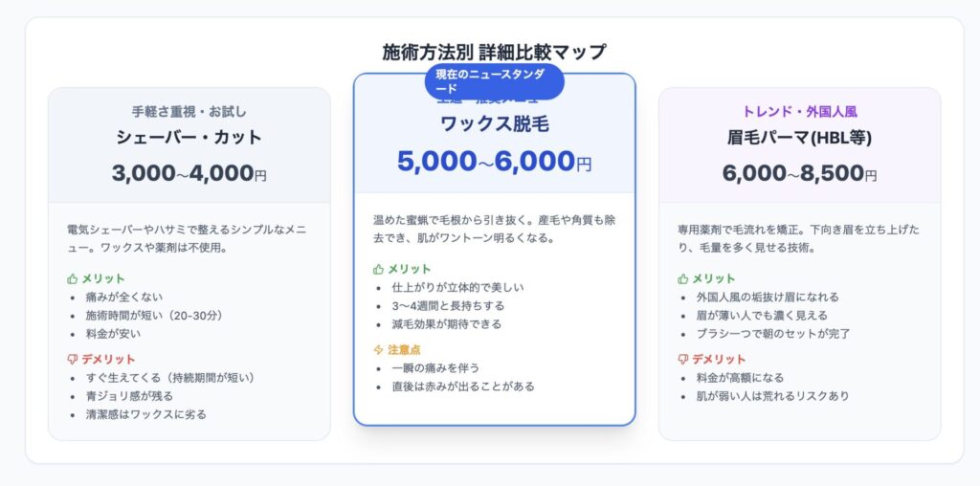Click the 3,000〜4,000円 price

tap(189, 174)
